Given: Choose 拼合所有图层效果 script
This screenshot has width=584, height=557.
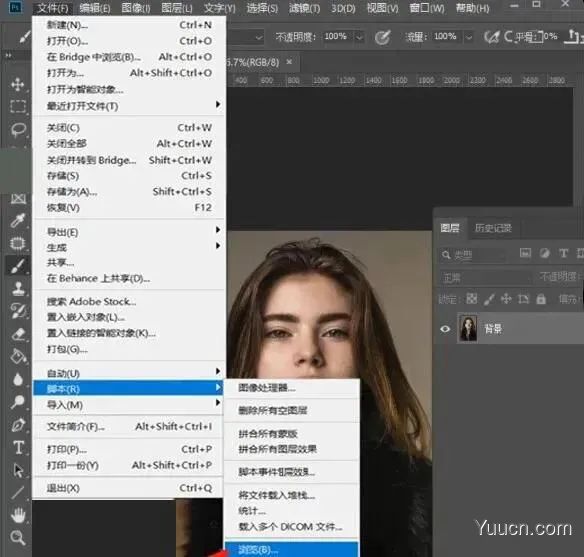Looking at the screenshot, I should [x=292, y=449].
